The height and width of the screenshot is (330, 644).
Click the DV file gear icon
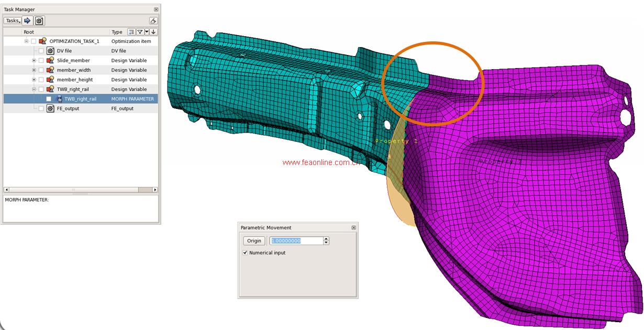50,51
